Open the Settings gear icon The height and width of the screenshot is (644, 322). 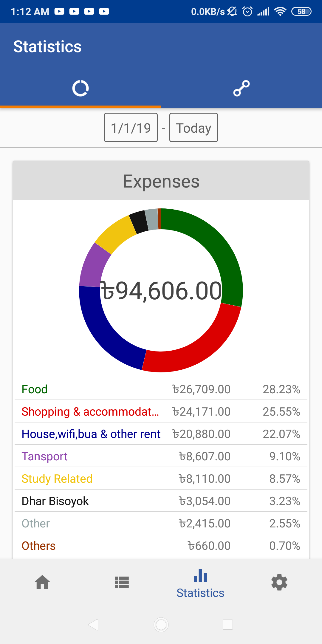click(x=279, y=582)
